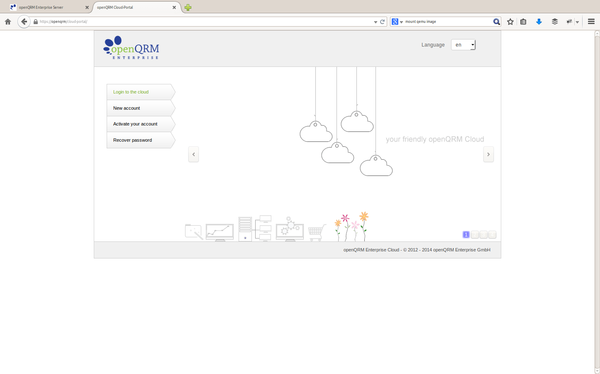Select the third slide indicator
The height and width of the screenshot is (374, 600).
(x=484, y=235)
